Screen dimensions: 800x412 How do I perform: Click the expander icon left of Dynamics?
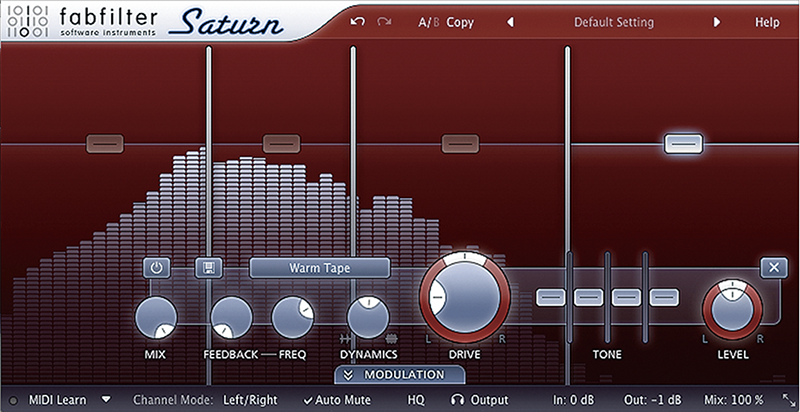346,338
